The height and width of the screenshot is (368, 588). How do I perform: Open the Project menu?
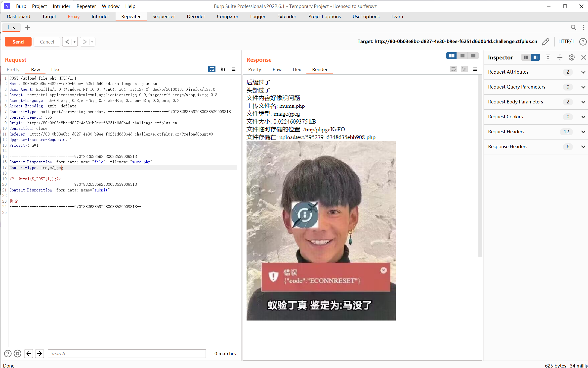pos(39,6)
